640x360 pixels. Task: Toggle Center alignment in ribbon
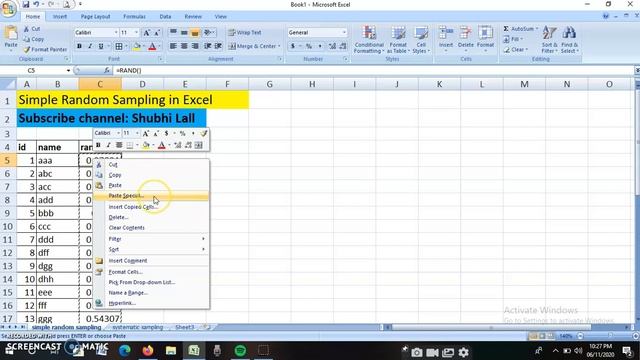[x=184, y=46]
